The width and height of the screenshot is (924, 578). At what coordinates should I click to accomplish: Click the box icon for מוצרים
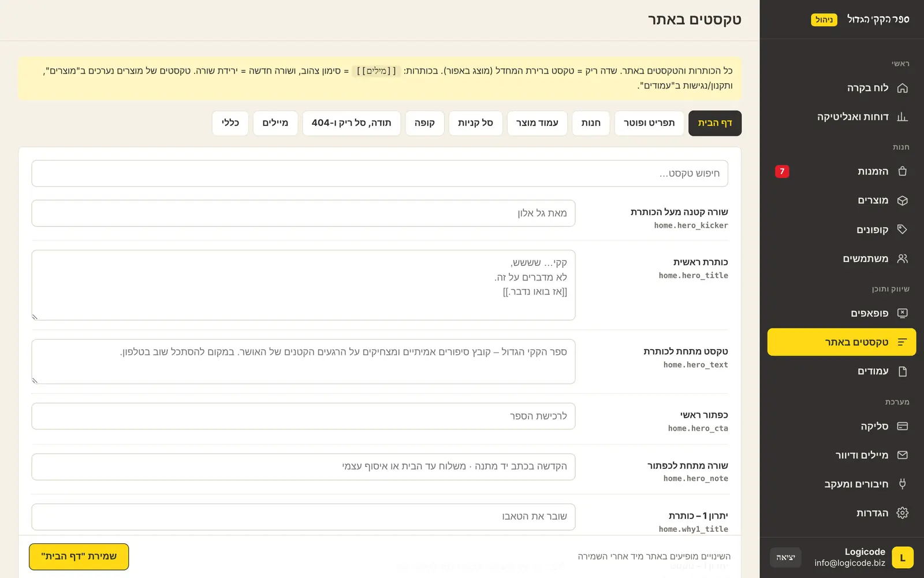click(903, 201)
